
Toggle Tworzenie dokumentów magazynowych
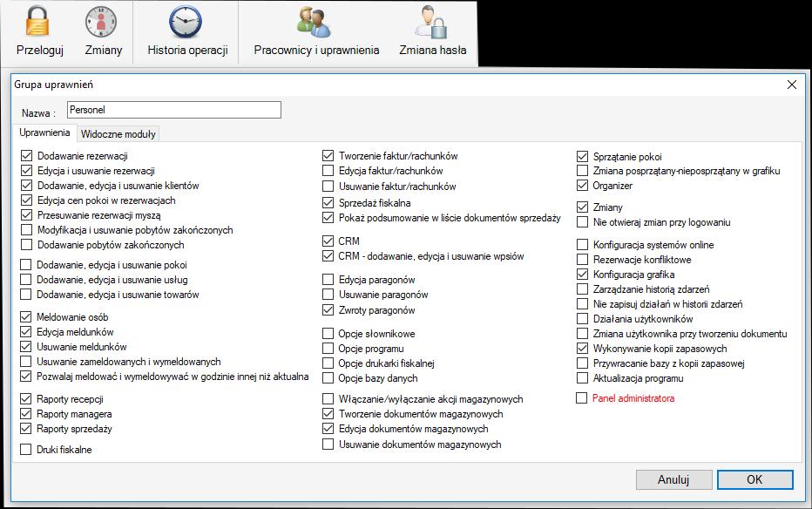click(328, 414)
